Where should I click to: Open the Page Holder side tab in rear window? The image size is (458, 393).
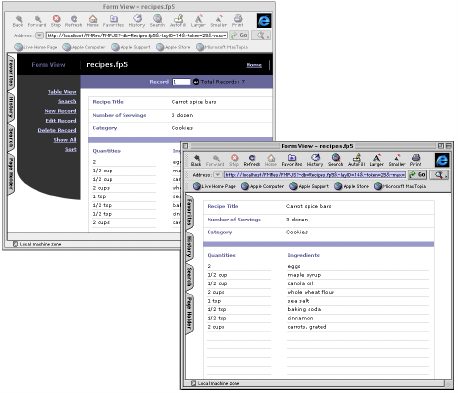point(11,174)
